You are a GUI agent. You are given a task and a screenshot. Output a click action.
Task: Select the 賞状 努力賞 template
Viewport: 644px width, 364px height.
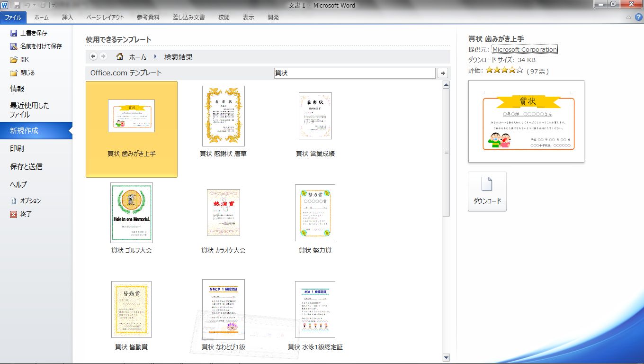coord(315,219)
